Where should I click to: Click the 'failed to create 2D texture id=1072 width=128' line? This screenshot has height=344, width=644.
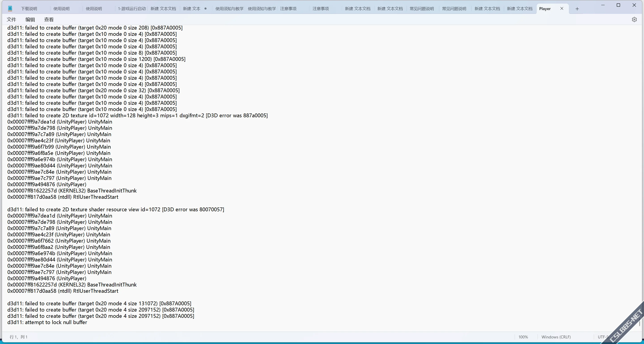(137, 115)
